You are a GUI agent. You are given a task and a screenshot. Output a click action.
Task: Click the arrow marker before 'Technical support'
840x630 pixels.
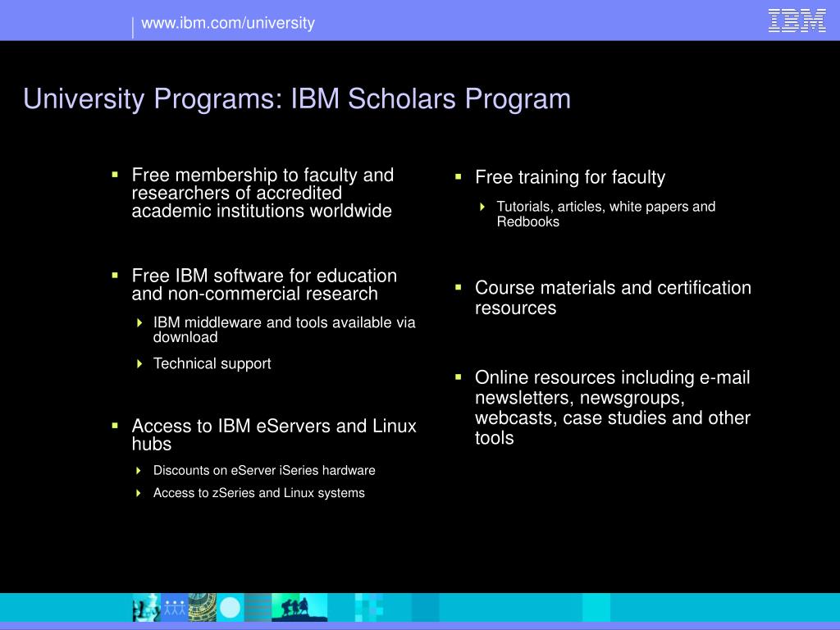[139, 363]
